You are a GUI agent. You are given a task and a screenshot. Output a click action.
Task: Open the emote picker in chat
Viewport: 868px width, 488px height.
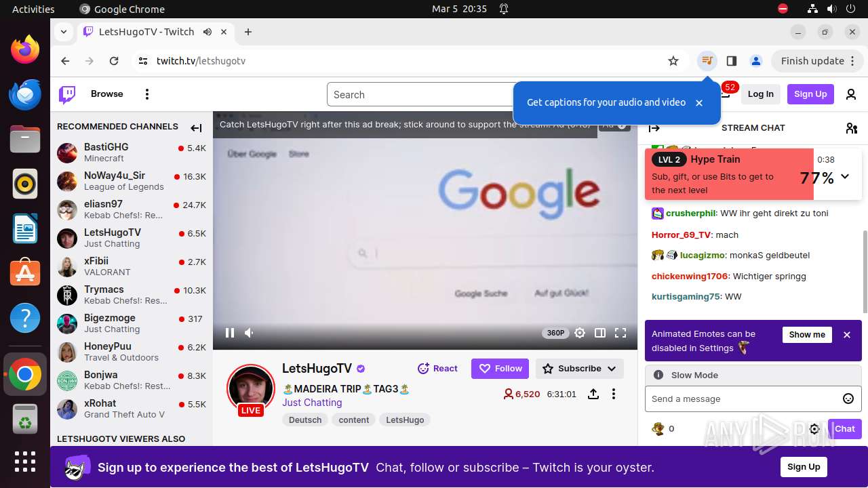(848, 399)
